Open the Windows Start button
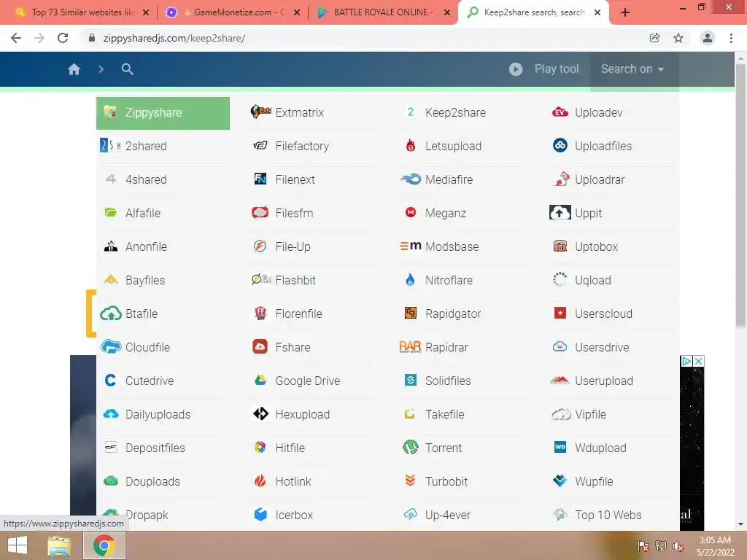The width and height of the screenshot is (747, 560). tap(18, 545)
